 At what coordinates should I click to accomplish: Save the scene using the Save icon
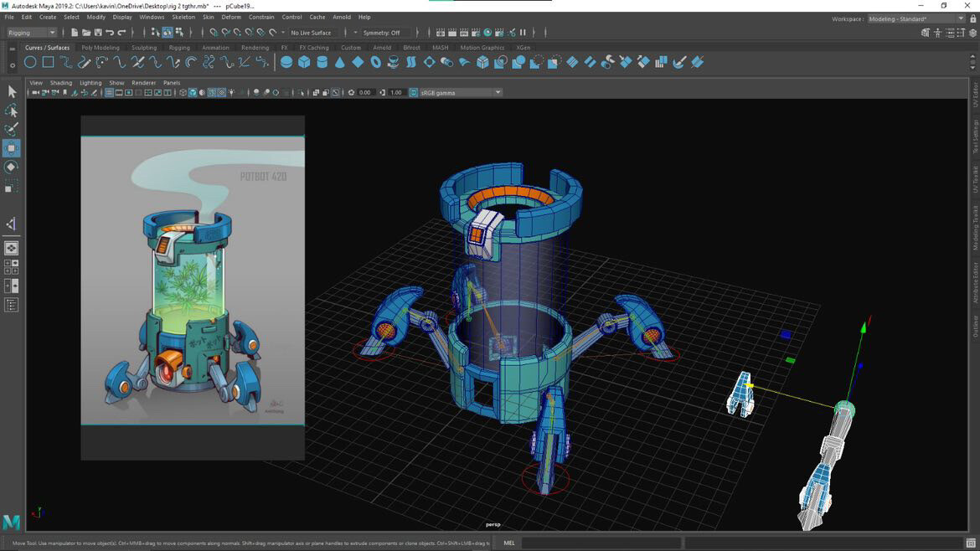tap(97, 32)
